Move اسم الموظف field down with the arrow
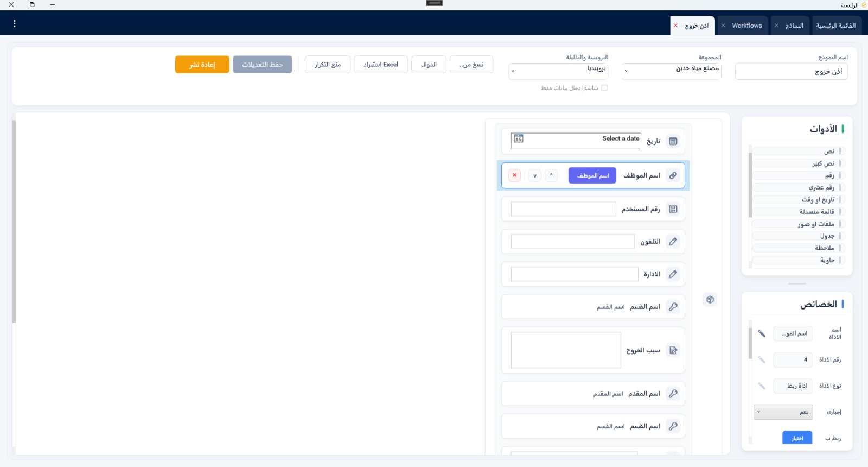This screenshot has width=868, height=467. pyautogui.click(x=535, y=175)
